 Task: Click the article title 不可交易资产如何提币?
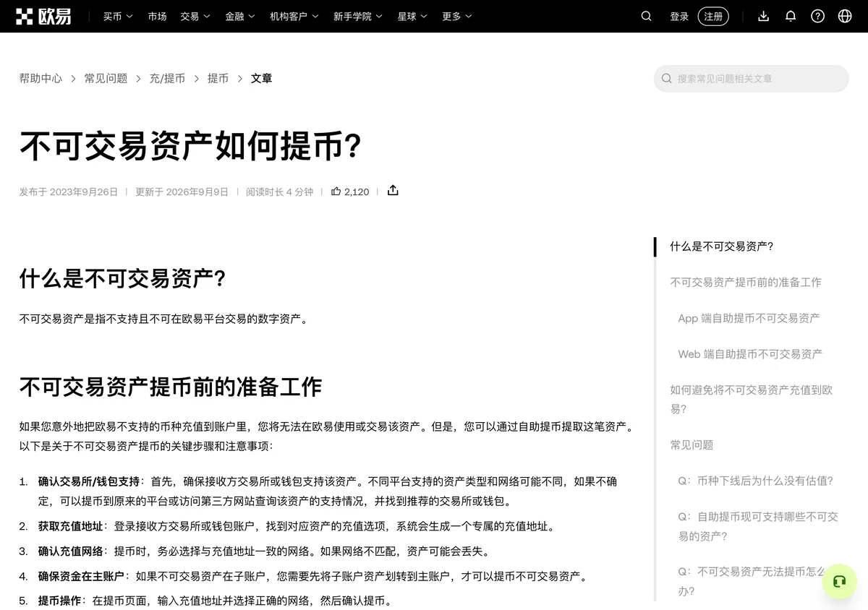[190, 145]
